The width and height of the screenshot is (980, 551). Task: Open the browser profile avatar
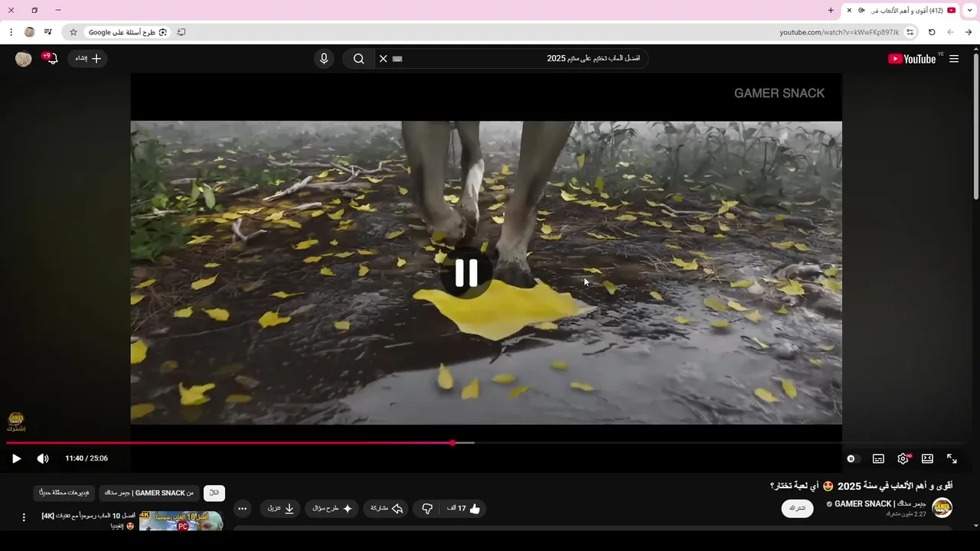pos(30,32)
